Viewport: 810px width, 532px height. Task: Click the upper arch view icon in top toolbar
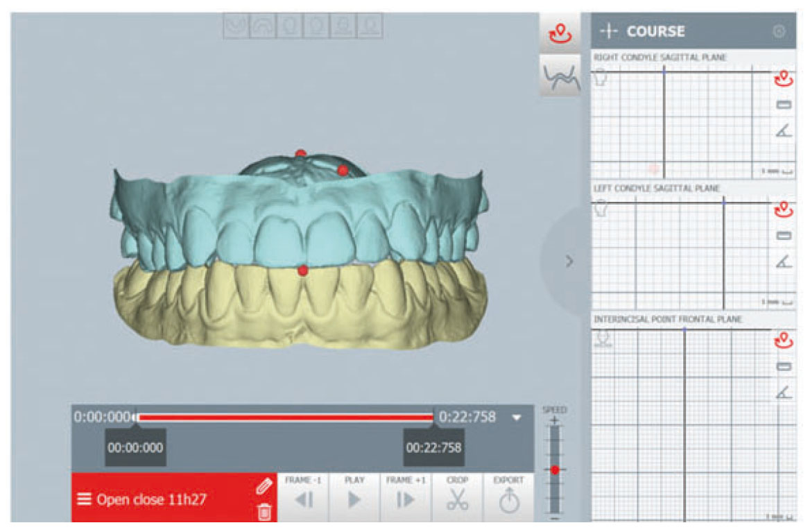[263, 25]
